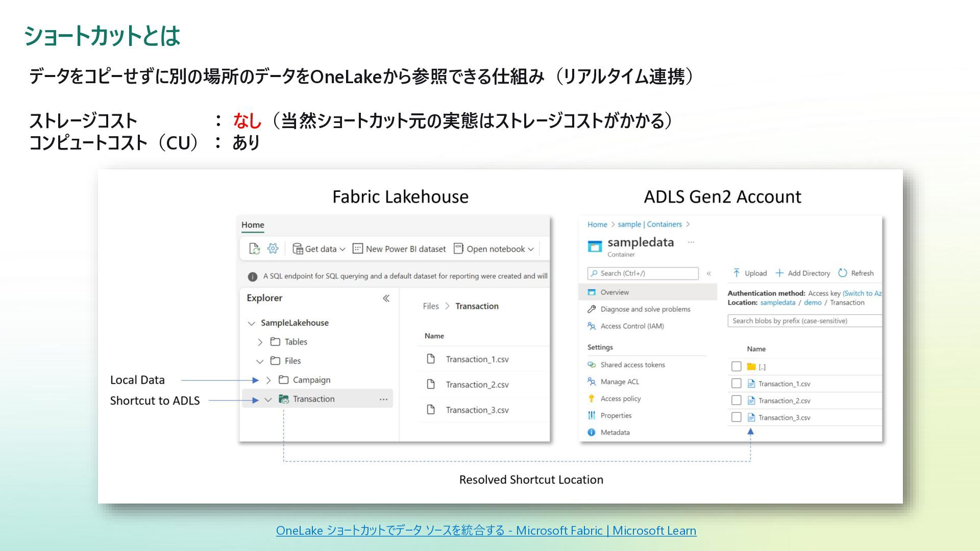980x551 pixels.
Task: Click the refresh file icon in Home toolbar
Action: pyautogui.click(x=254, y=248)
